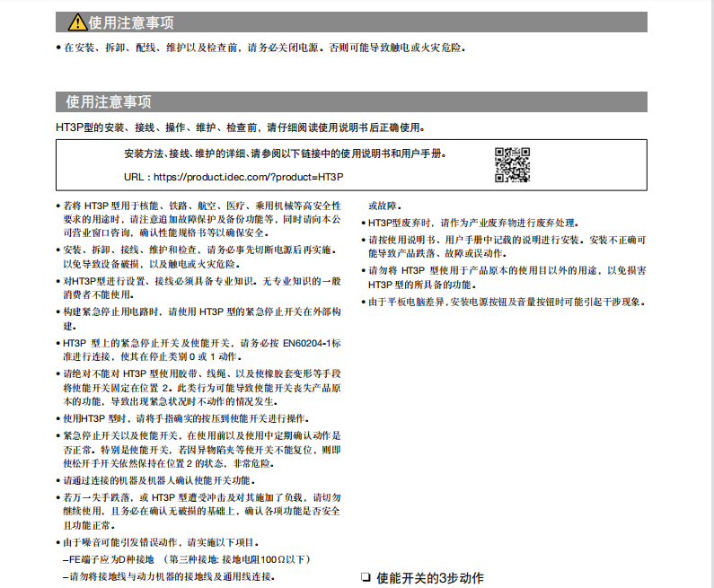The height and width of the screenshot is (588, 714).
Task: Select the bullet 安装、拆卸、接线、维护和检查
Action: point(198,257)
